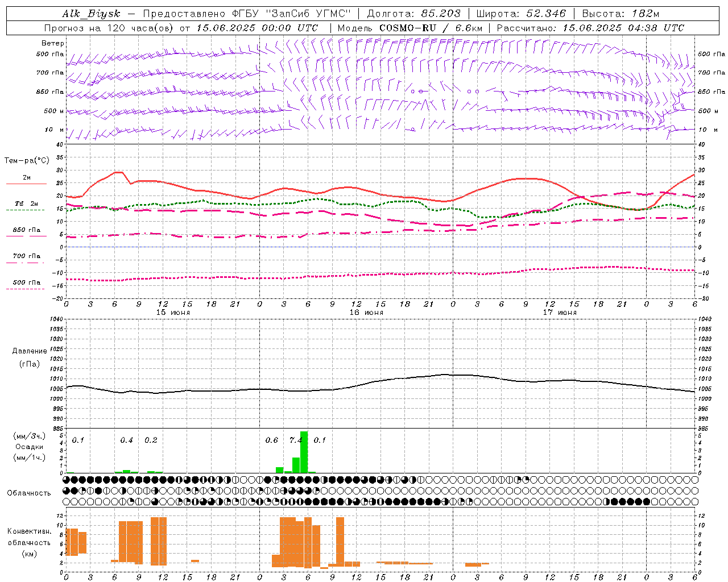Click the "Модель COSMO-RU / 6.6км" text

[409, 28]
